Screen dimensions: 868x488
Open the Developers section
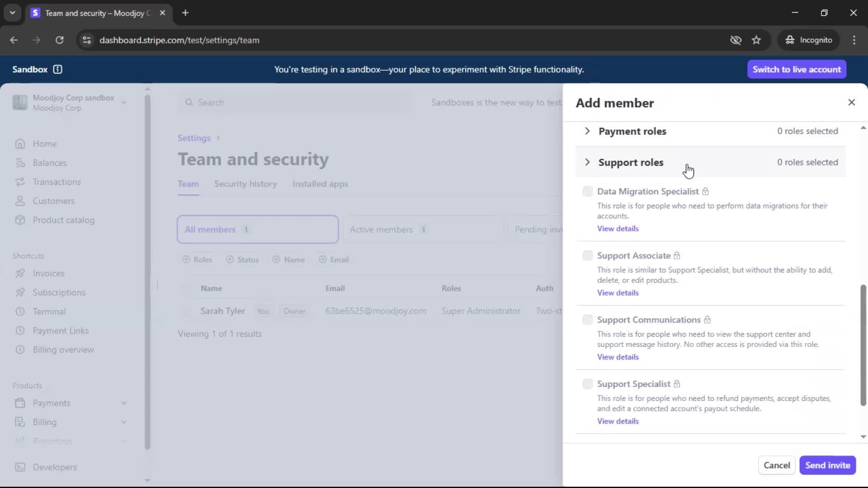pos(54,467)
